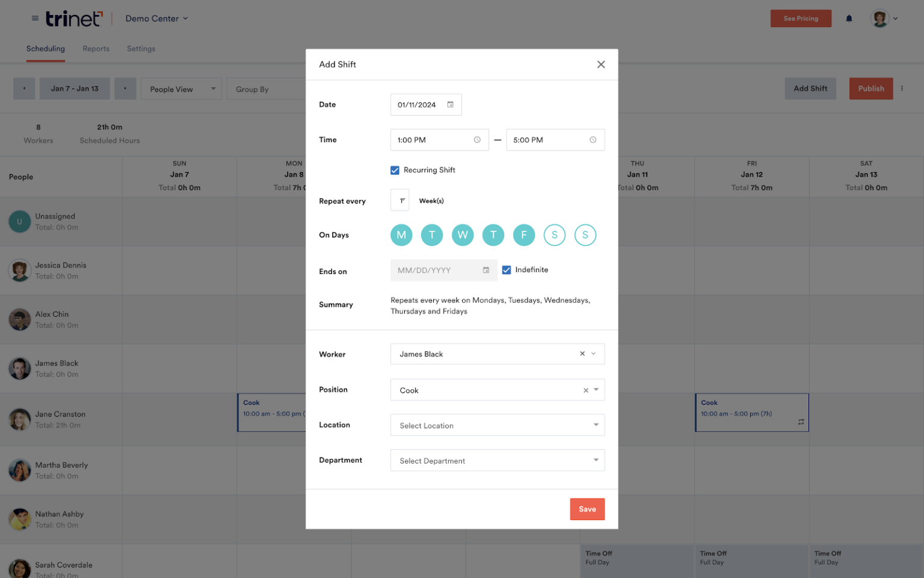
Task: Switch to the Reports tab
Action: point(96,49)
